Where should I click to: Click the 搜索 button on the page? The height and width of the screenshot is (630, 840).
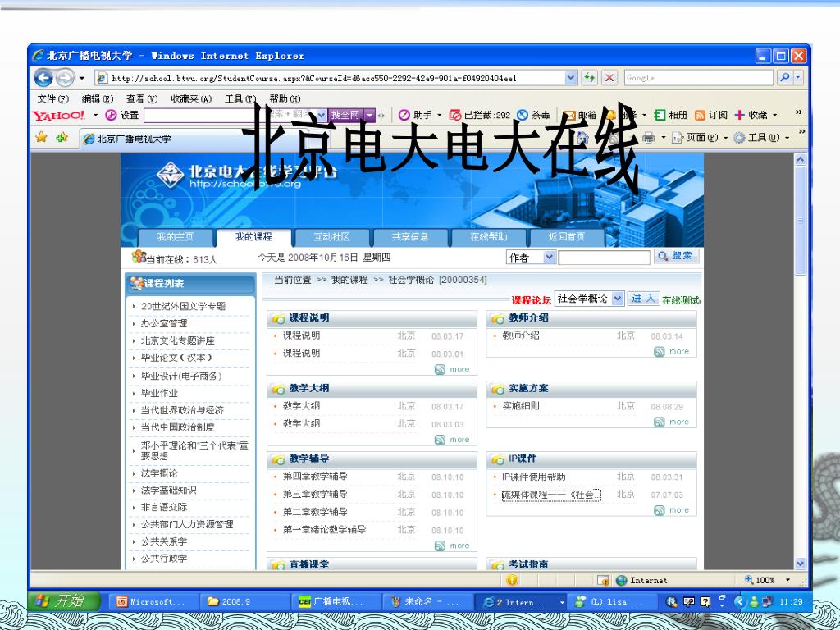(x=677, y=256)
